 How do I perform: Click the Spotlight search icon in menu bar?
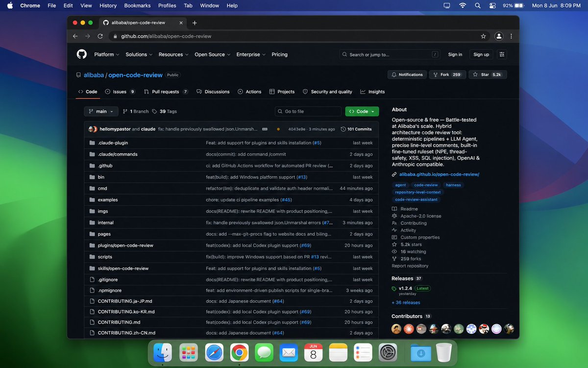478,5
